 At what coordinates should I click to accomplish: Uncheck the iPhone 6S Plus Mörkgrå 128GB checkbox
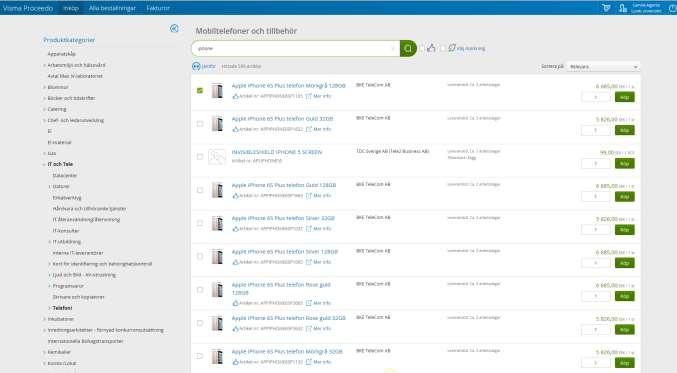pyautogui.click(x=199, y=91)
